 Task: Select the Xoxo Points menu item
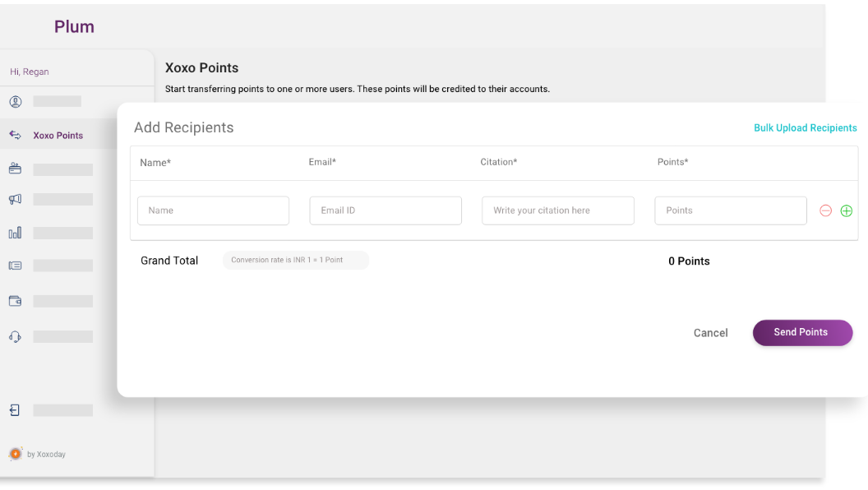pyautogui.click(x=58, y=135)
